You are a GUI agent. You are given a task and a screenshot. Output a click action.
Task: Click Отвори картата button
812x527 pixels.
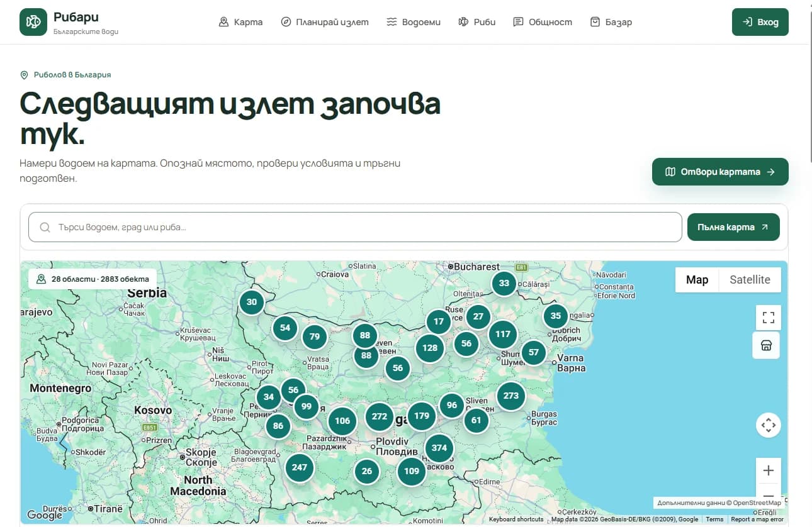[720, 172]
